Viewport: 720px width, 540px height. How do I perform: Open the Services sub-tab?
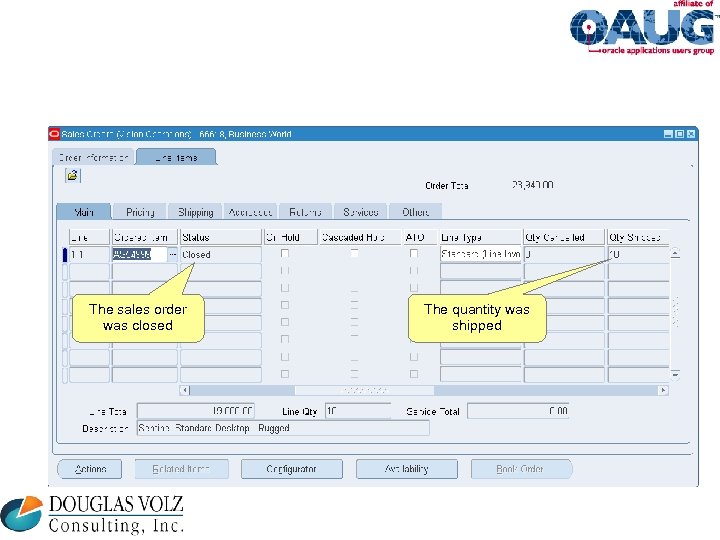[x=361, y=212]
